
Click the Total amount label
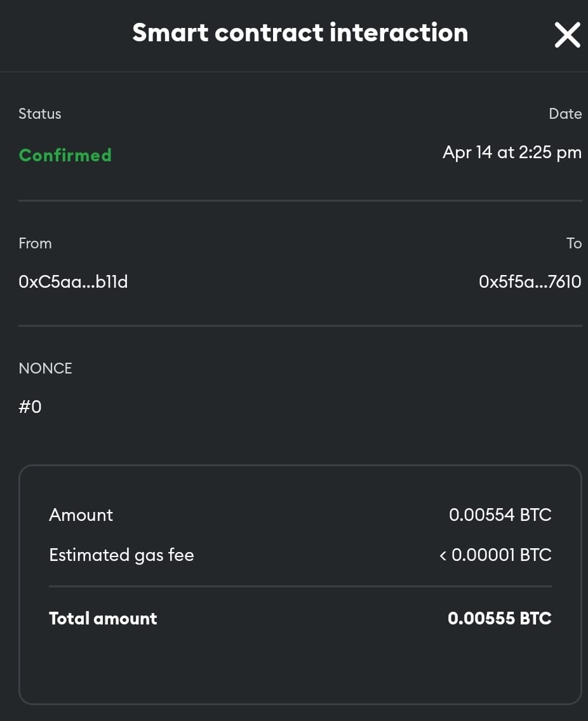[x=103, y=619]
